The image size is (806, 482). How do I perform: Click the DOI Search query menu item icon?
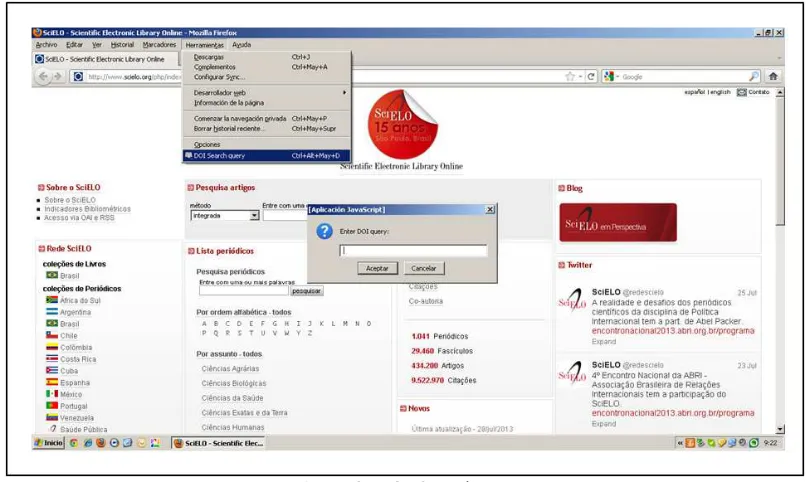[x=189, y=155]
